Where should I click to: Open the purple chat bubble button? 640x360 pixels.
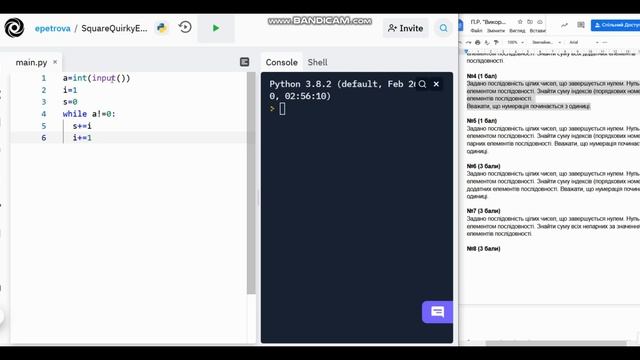coord(437,312)
